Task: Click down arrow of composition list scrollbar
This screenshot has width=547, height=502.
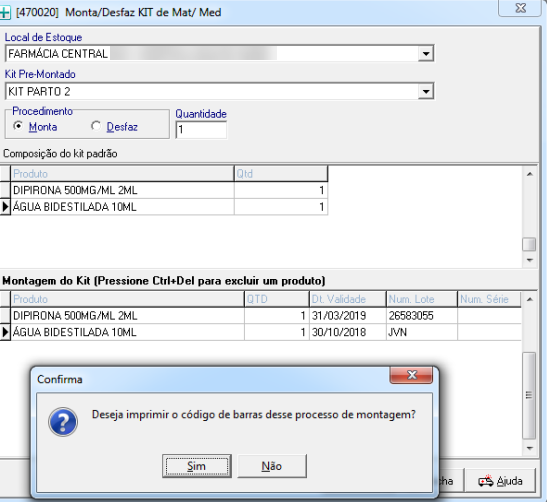Action: click(x=530, y=260)
